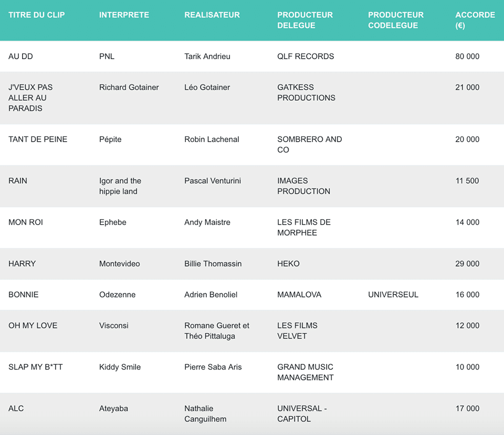Click the ACCORDE (€) column header
The image size is (504, 435).
click(475, 20)
